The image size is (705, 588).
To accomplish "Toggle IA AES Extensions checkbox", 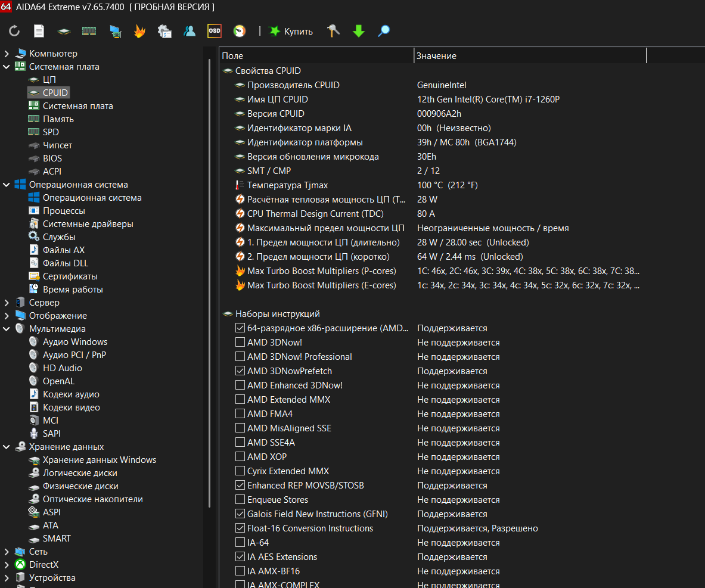I will point(240,556).
